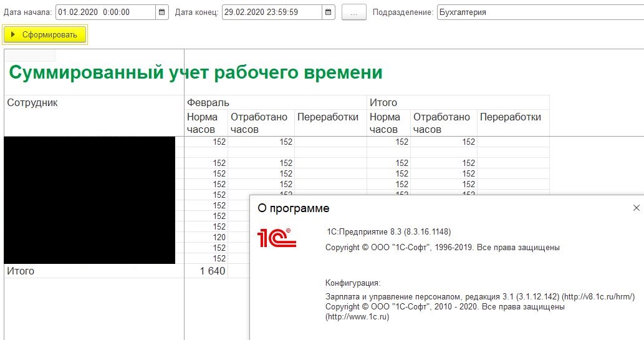Open calendar picker for Дата конец

328,12
